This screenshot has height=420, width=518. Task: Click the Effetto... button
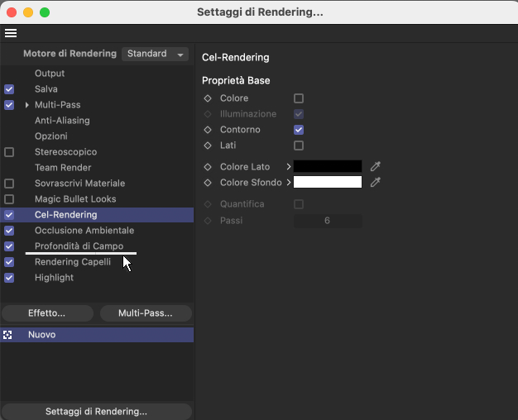[47, 313]
